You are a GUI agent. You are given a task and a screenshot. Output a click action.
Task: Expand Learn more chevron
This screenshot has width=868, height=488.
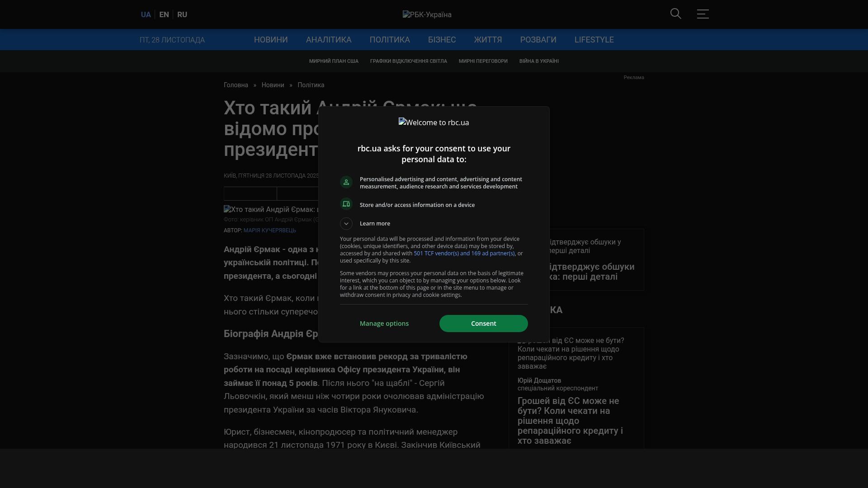pyautogui.click(x=346, y=224)
